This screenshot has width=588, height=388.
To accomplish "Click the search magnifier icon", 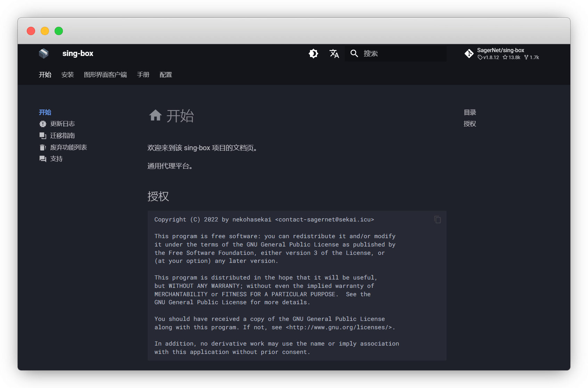I will (x=354, y=54).
